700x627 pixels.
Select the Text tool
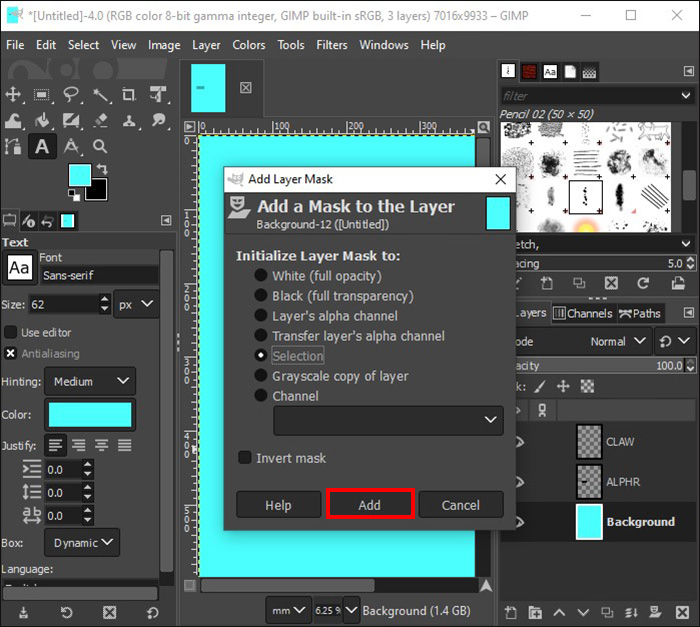tap(42, 146)
